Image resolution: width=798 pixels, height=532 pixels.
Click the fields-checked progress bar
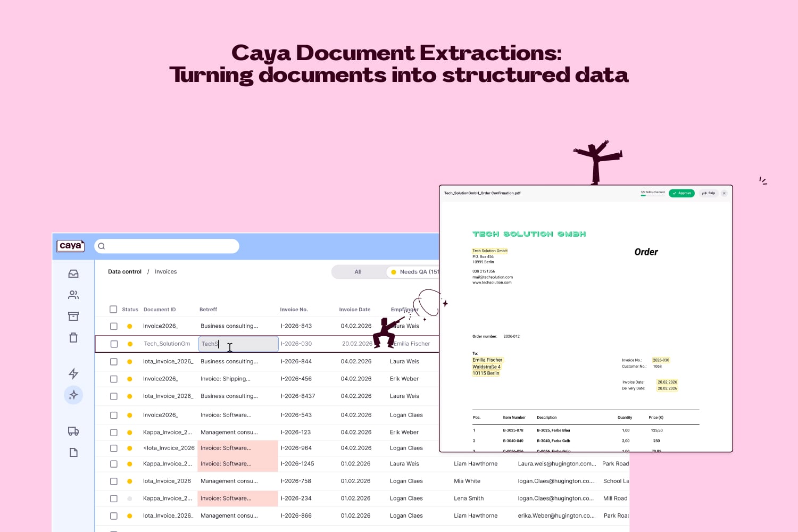tap(653, 195)
